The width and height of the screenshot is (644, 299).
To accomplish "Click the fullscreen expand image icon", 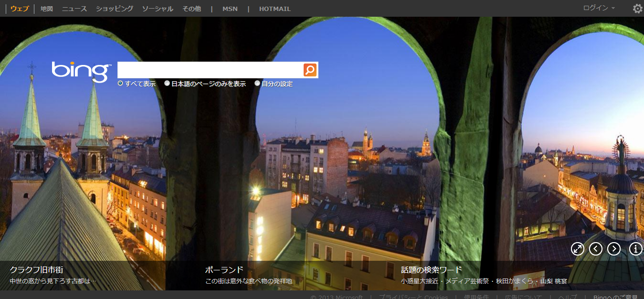I will click(x=578, y=248).
